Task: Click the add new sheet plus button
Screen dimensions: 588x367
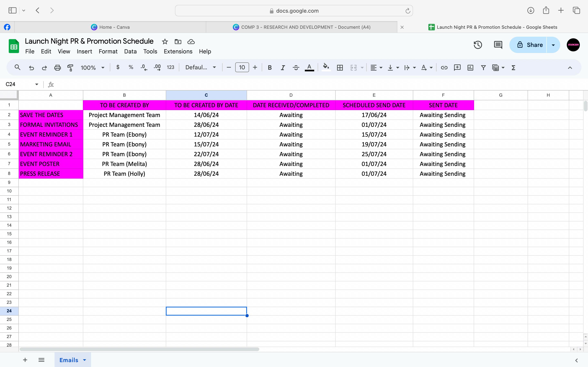Action: pyautogui.click(x=25, y=360)
